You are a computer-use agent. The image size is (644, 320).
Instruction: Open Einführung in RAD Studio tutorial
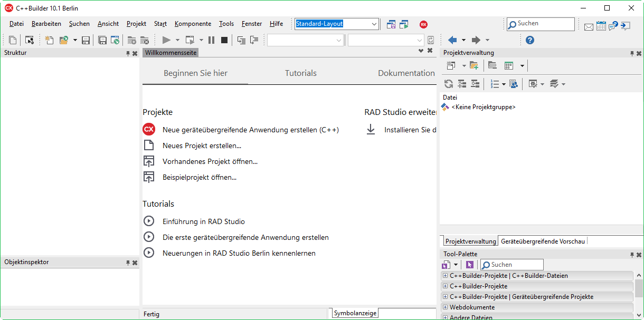204,221
